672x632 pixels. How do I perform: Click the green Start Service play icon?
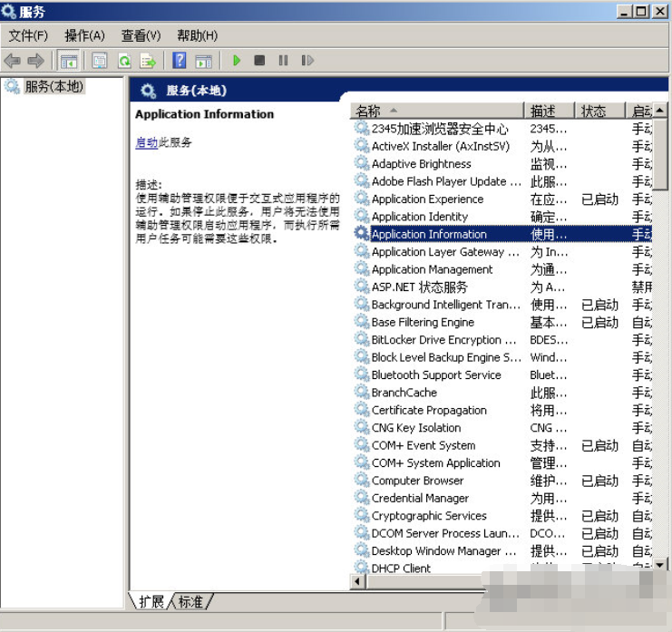237,61
